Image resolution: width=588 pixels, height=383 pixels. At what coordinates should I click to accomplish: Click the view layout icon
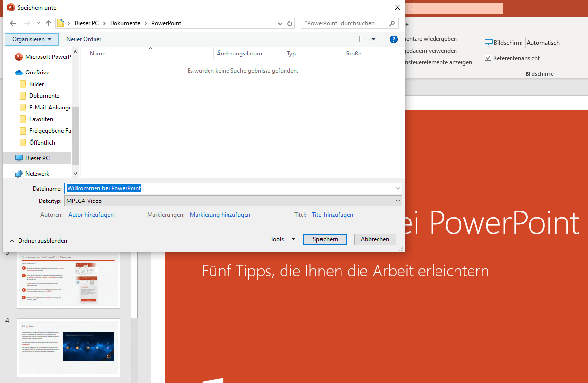(363, 39)
